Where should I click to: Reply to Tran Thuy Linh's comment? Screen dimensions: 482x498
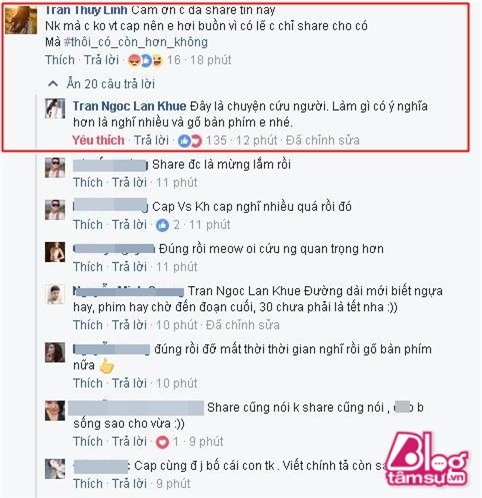click(101, 60)
